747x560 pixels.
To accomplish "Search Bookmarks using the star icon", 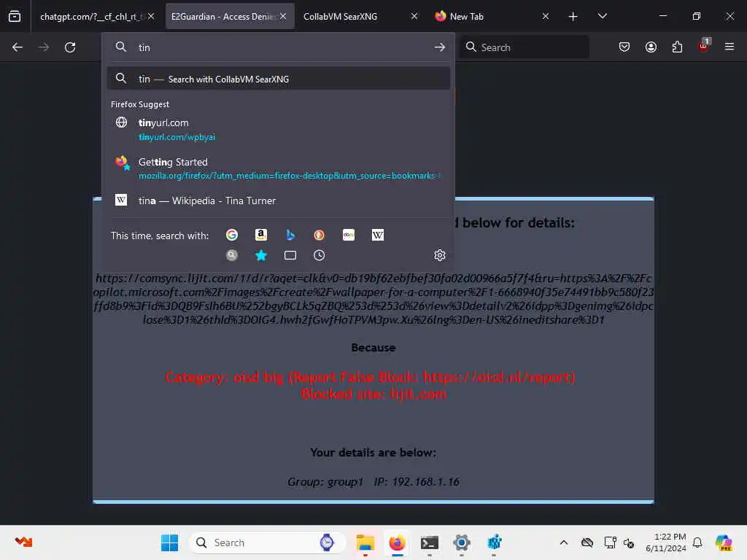I will coord(261,255).
